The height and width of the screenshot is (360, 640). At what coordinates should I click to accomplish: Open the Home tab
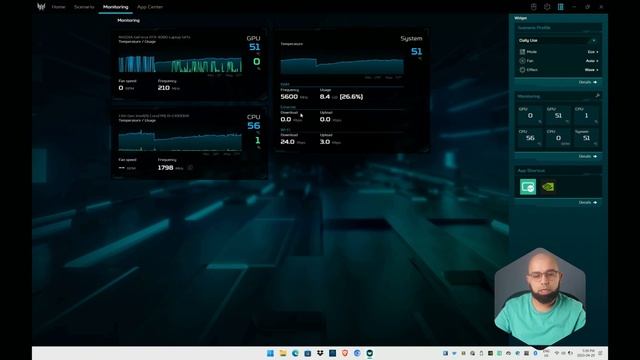coord(58,7)
